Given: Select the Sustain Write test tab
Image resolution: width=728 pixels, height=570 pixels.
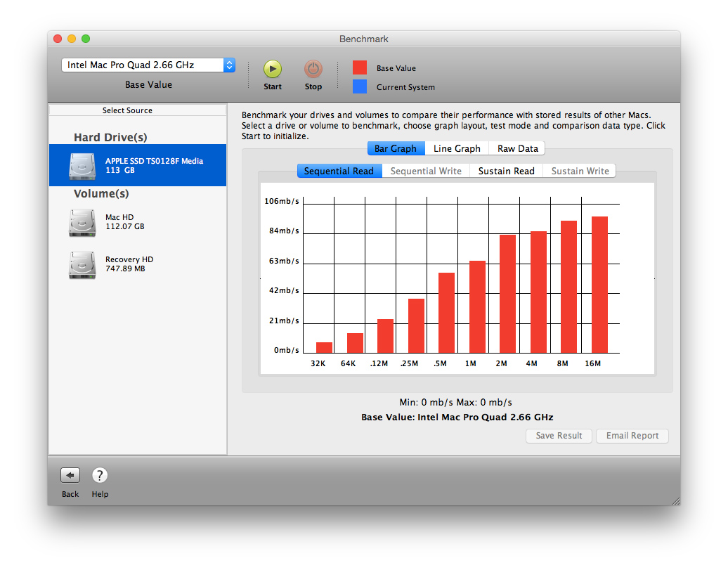Looking at the screenshot, I should pyautogui.click(x=580, y=171).
